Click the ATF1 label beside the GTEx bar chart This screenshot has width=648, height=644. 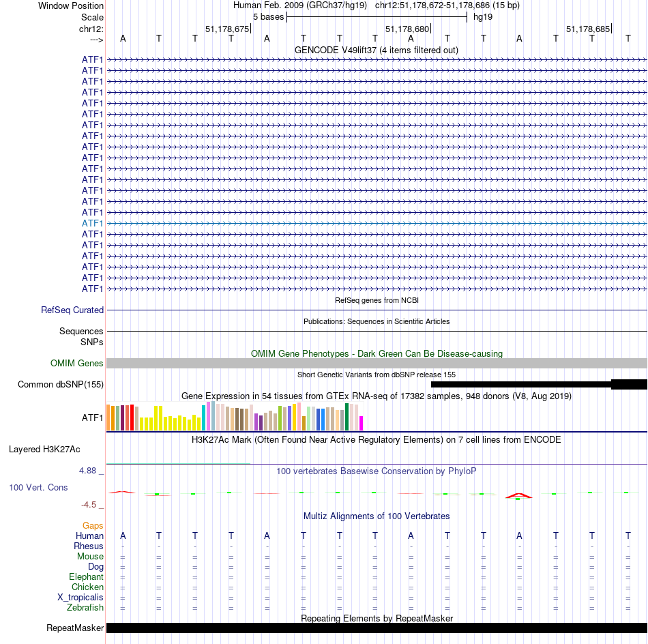[92, 418]
